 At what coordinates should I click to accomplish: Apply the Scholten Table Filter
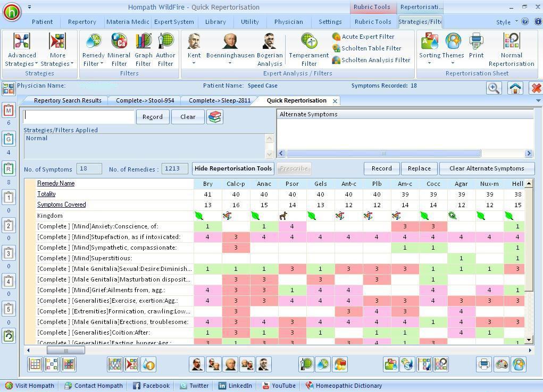367,48
